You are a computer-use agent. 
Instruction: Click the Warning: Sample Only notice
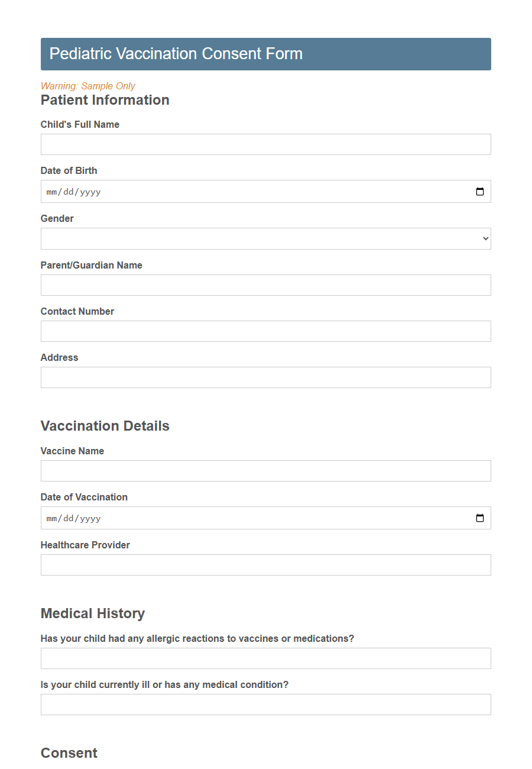coord(87,86)
